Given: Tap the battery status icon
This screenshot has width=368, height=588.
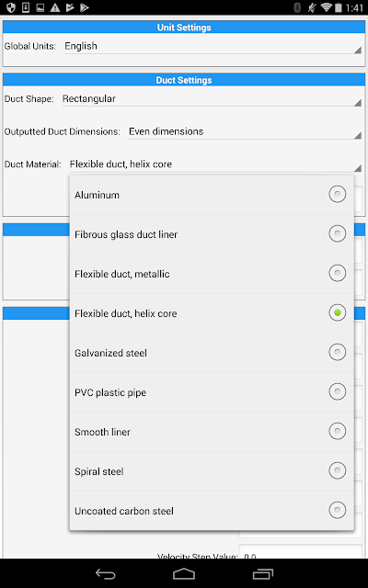Looking at the screenshot, I should 339,7.
